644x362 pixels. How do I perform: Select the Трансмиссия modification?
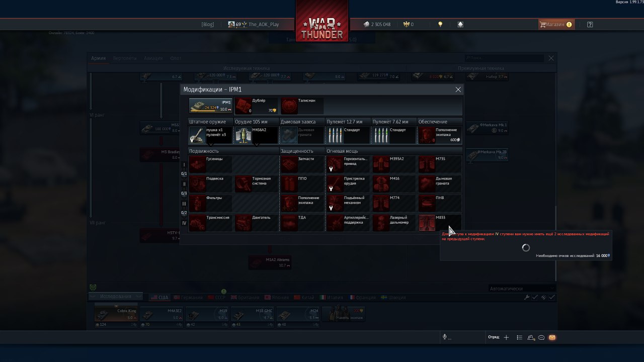(x=211, y=223)
